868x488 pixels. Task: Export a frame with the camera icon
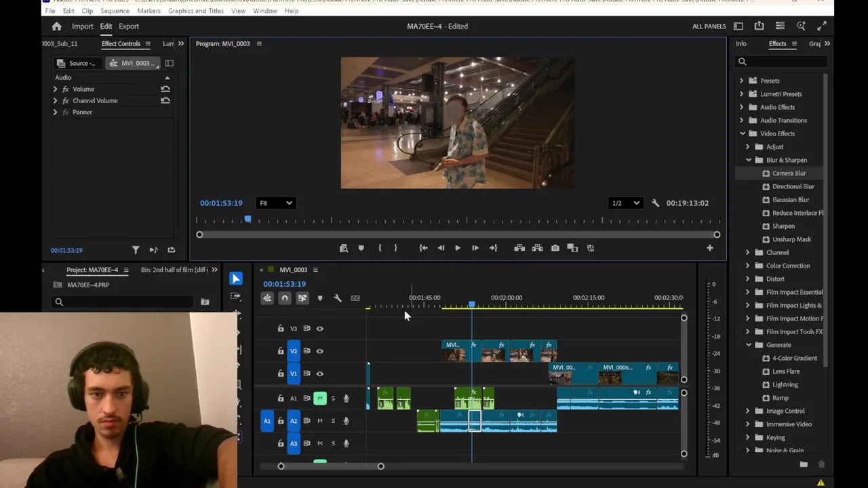[x=555, y=248]
